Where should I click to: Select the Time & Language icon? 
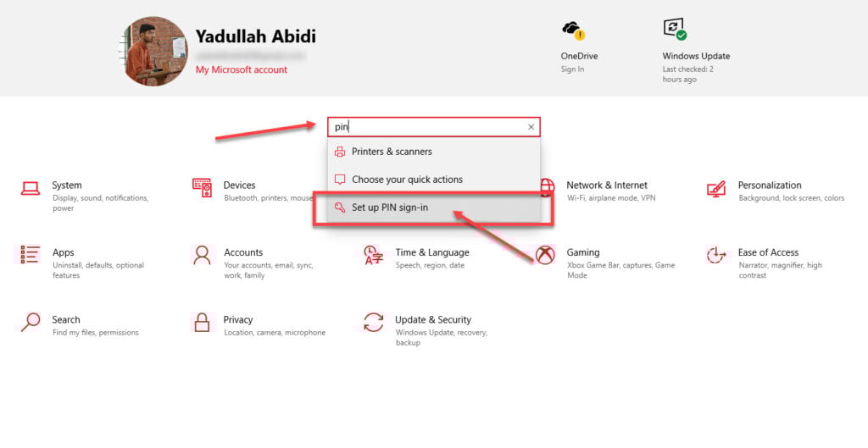(x=373, y=255)
